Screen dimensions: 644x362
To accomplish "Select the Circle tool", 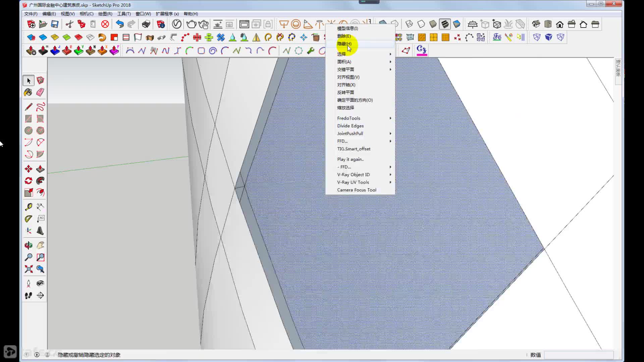I will [x=29, y=130].
